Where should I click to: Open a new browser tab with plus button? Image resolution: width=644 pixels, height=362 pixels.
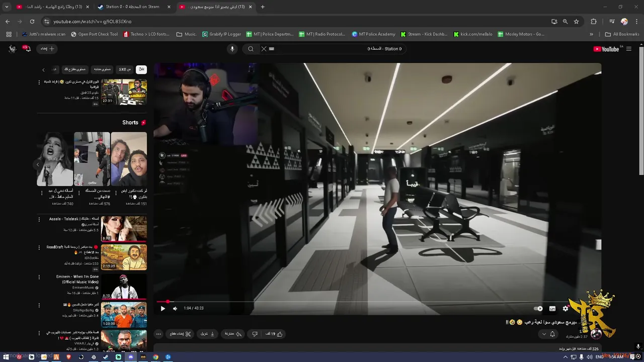263,7
